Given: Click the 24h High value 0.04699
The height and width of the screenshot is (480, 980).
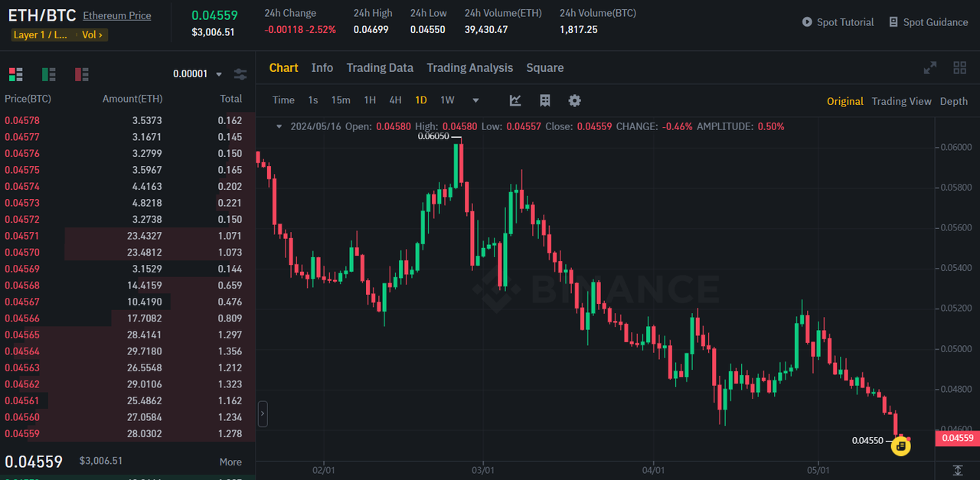Looking at the screenshot, I should 373,29.
